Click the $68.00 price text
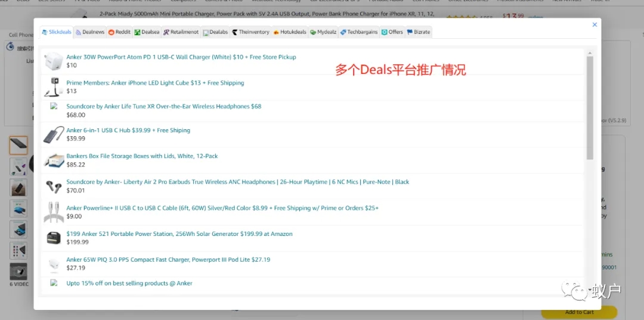Screen dimensions: 644x320 tap(76, 115)
